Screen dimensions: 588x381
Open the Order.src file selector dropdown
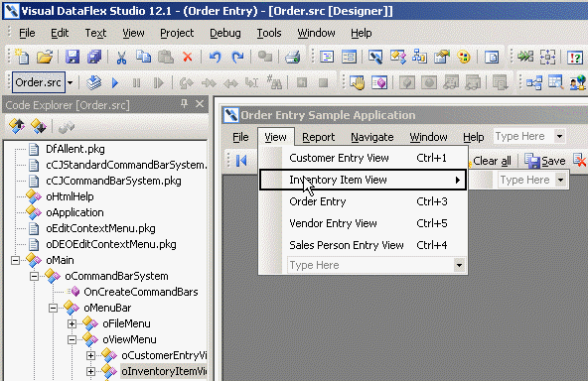coord(70,82)
